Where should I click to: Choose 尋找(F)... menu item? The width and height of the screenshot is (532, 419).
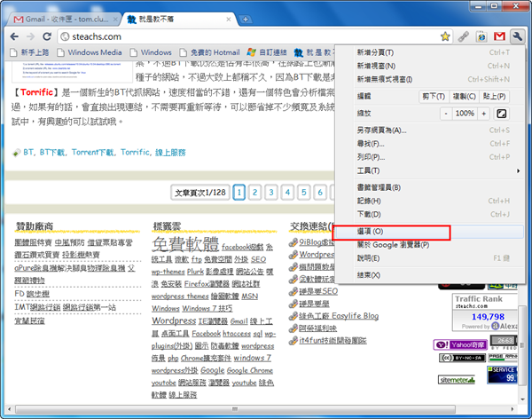pyautogui.click(x=430, y=144)
